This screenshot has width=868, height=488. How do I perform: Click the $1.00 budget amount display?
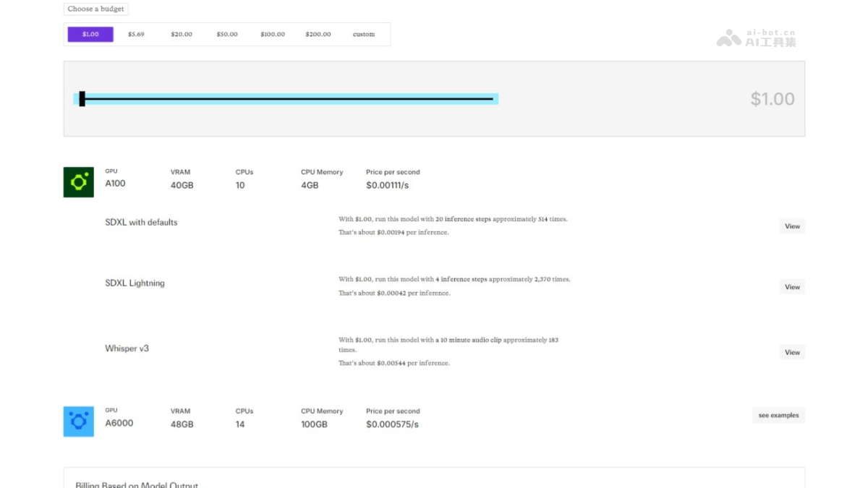coord(772,99)
